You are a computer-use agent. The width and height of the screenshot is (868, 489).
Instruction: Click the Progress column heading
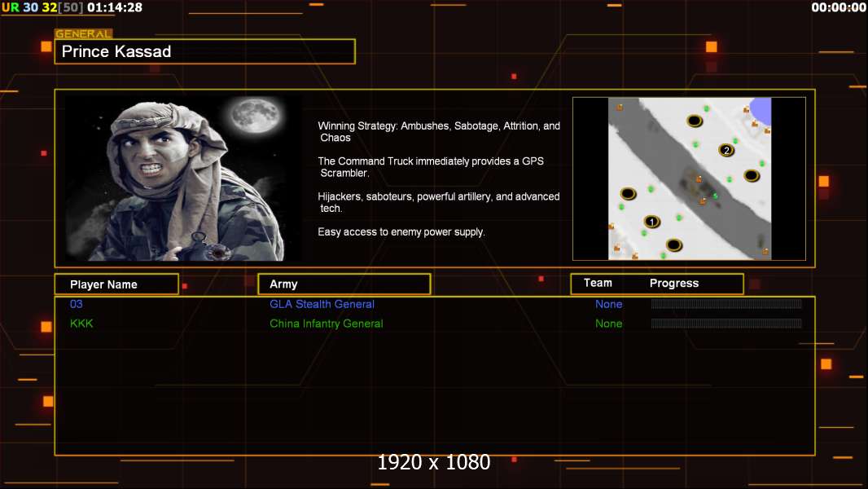(673, 283)
